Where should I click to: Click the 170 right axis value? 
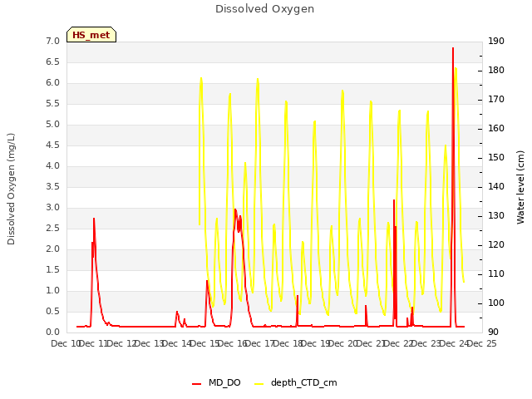pyautogui.click(x=496, y=100)
